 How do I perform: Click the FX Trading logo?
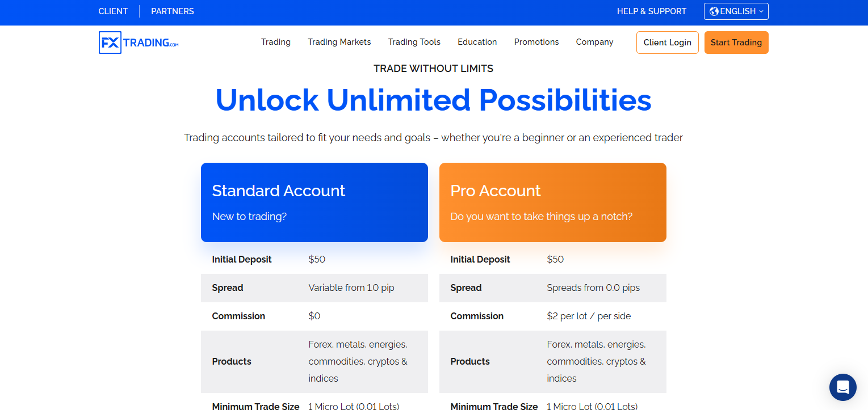coord(139,43)
